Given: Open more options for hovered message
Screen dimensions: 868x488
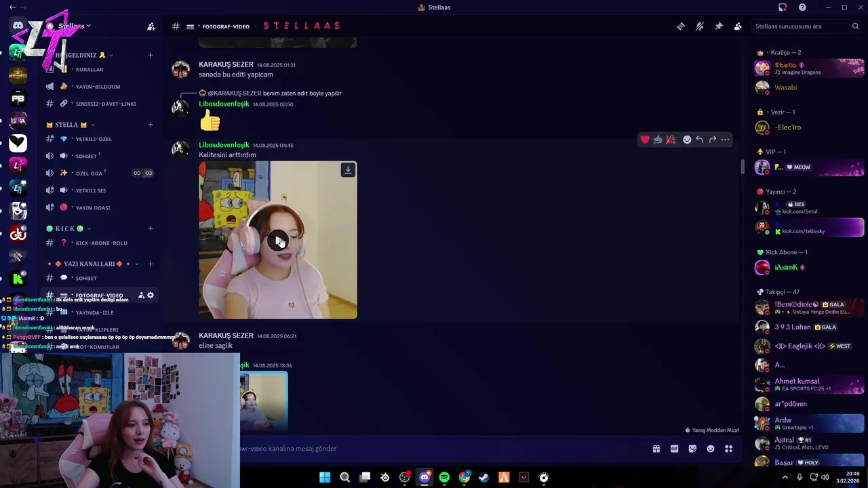Looking at the screenshot, I should click(x=726, y=140).
